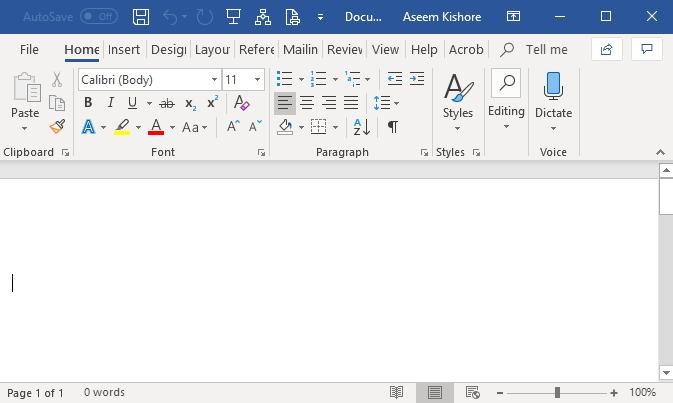Open the Help tab

424,50
